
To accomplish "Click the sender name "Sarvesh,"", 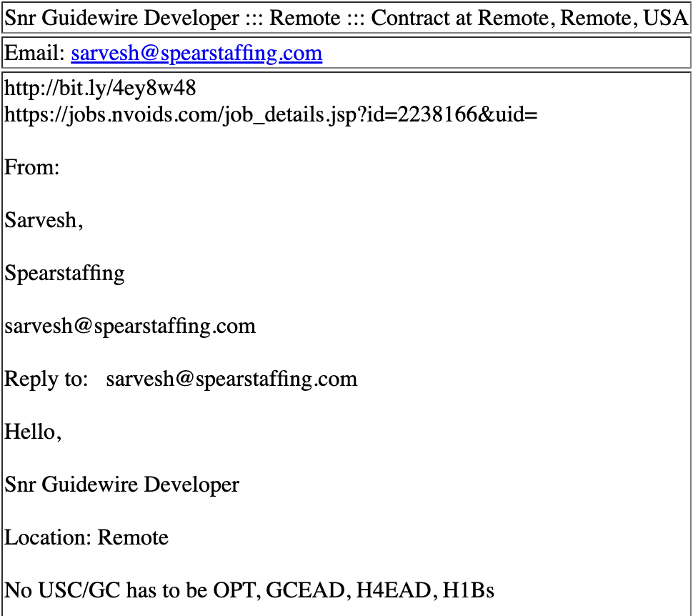I will [x=44, y=220].
